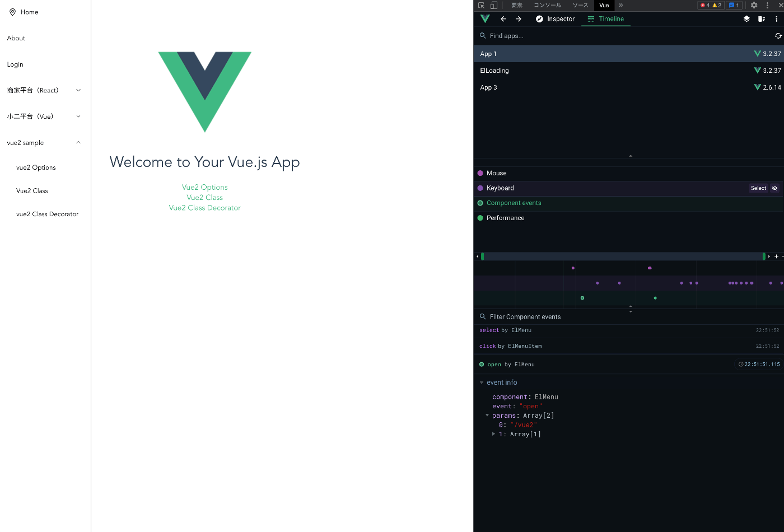Click Vue2 Class Decorator green link

pyautogui.click(x=205, y=207)
